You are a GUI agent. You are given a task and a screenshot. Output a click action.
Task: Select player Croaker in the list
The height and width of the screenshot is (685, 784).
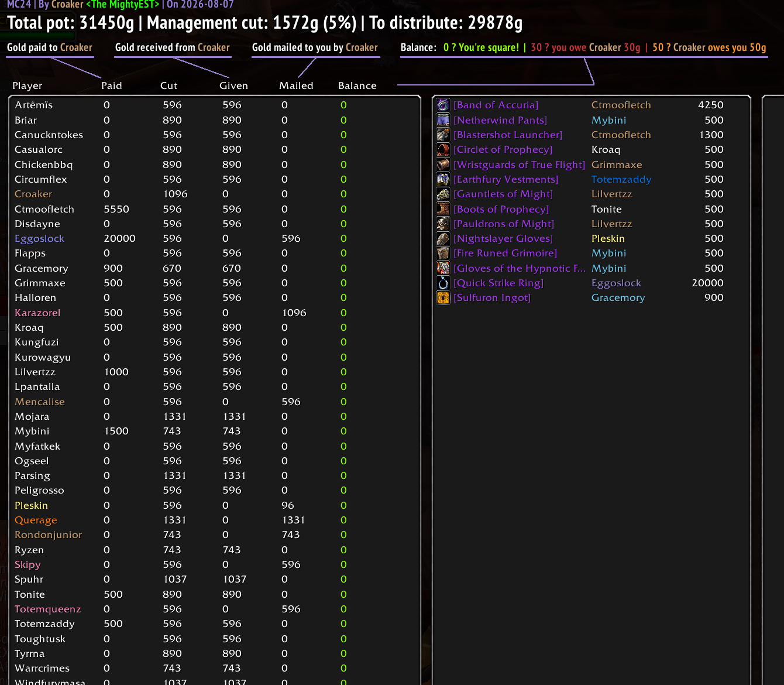(33, 194)
